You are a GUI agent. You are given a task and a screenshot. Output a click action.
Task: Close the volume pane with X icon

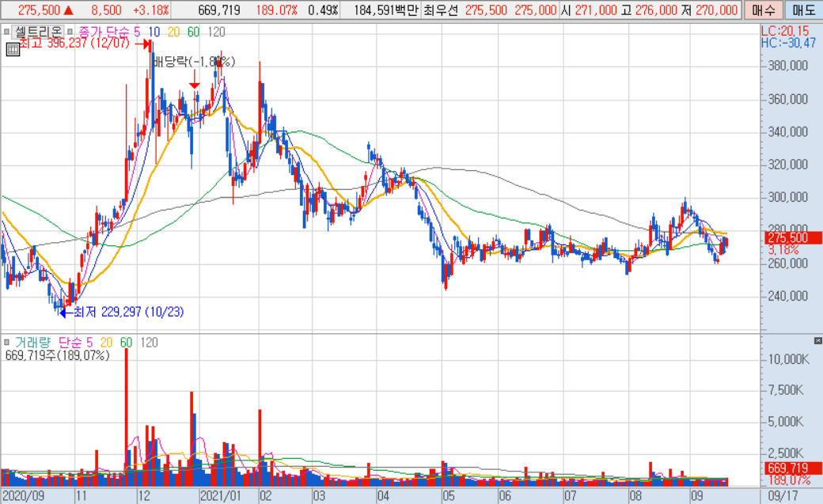817,341
